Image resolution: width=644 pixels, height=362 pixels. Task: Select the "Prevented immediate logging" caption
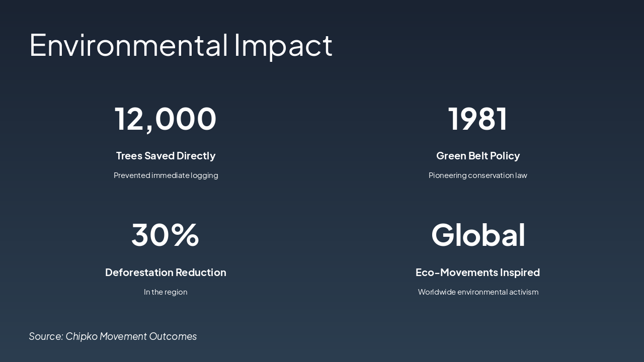tap(166, 175)
